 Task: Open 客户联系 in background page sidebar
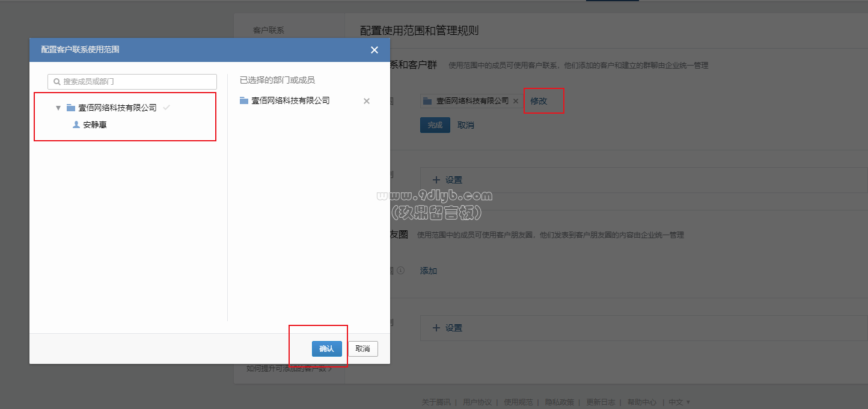tap(268, 29)
